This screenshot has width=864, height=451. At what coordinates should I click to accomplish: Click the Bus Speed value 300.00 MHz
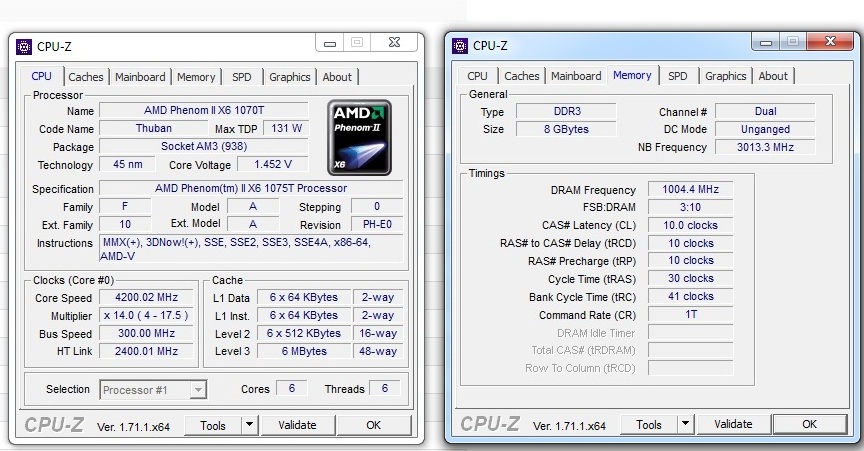[147, 334]
